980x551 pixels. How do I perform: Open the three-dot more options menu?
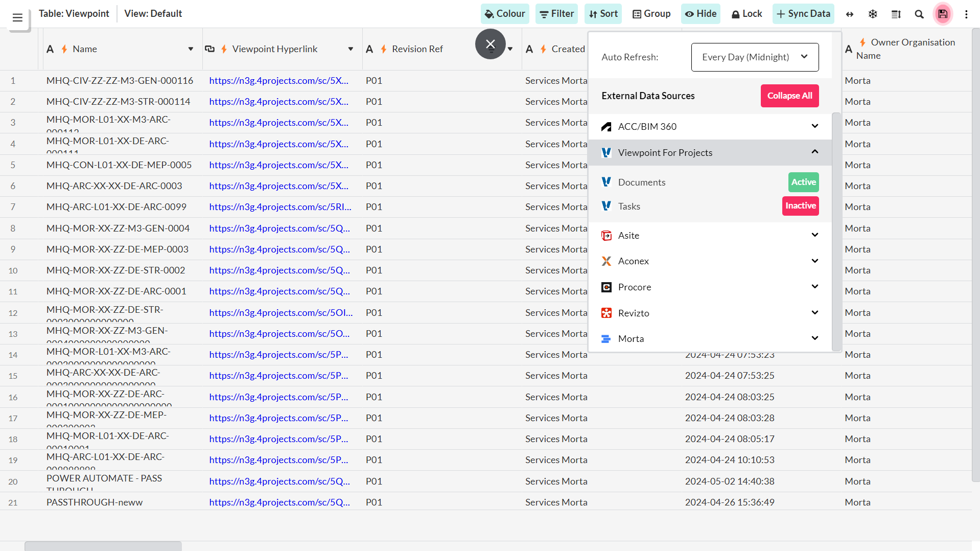966,14
